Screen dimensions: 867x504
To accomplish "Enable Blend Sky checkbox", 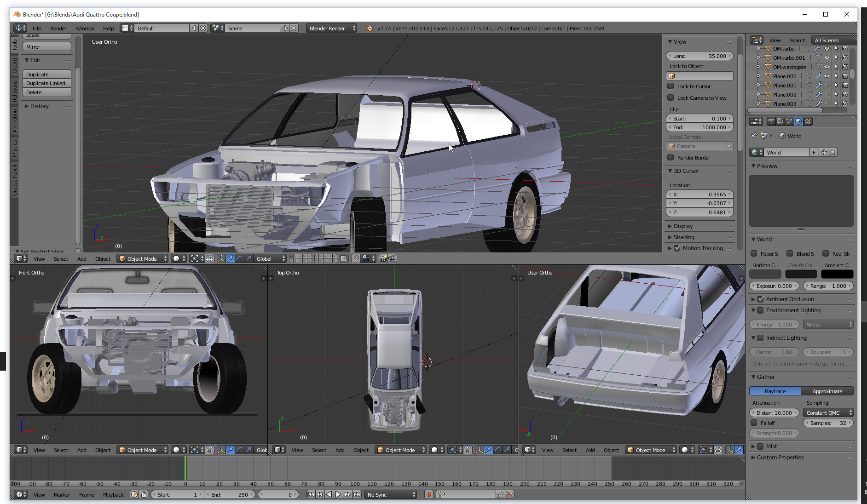I will click(x=790, y=253).
